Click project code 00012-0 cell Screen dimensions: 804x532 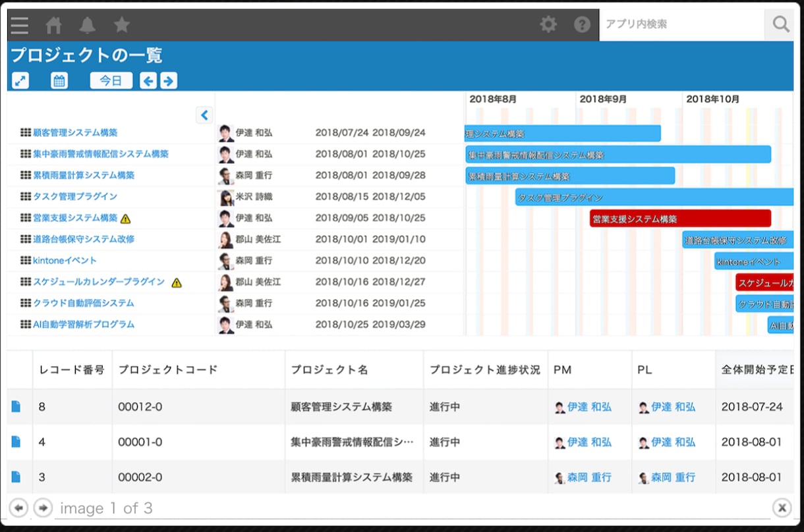(x=198, y=407)
